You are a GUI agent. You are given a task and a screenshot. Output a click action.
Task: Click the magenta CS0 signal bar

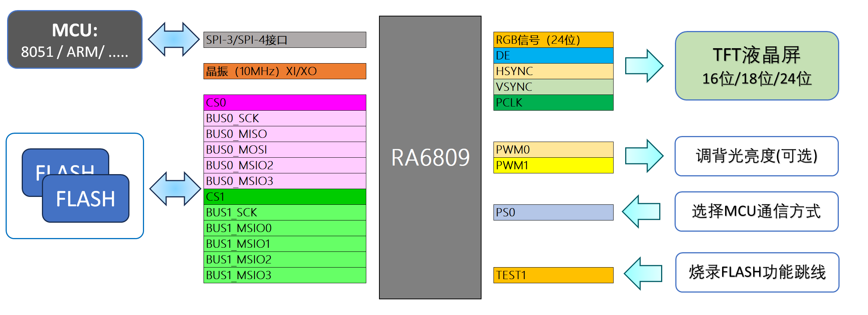[x=284, y=102]
